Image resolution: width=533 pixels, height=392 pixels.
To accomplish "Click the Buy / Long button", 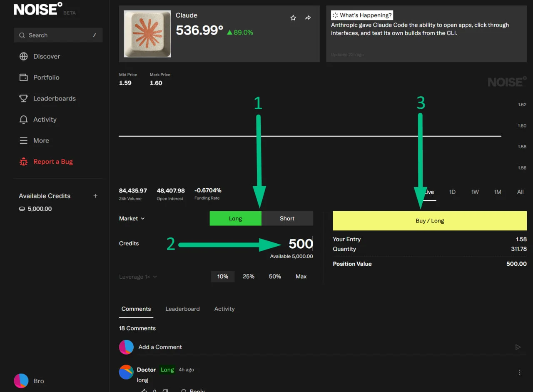I will [430, 221].
